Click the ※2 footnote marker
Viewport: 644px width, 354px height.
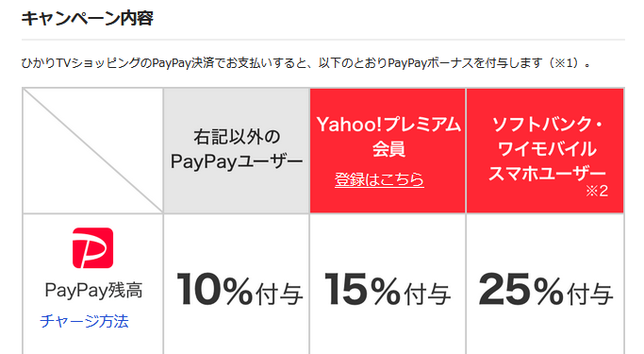(597, 191)
